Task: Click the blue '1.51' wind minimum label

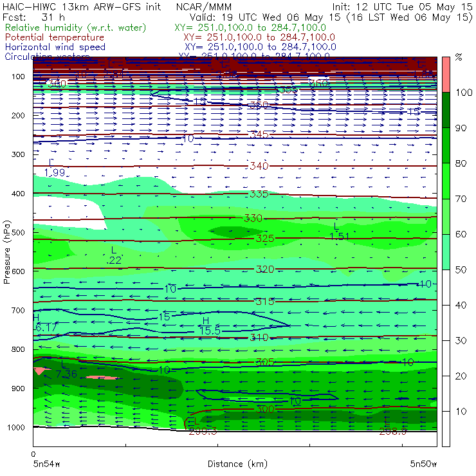Action: coord(339,236)
